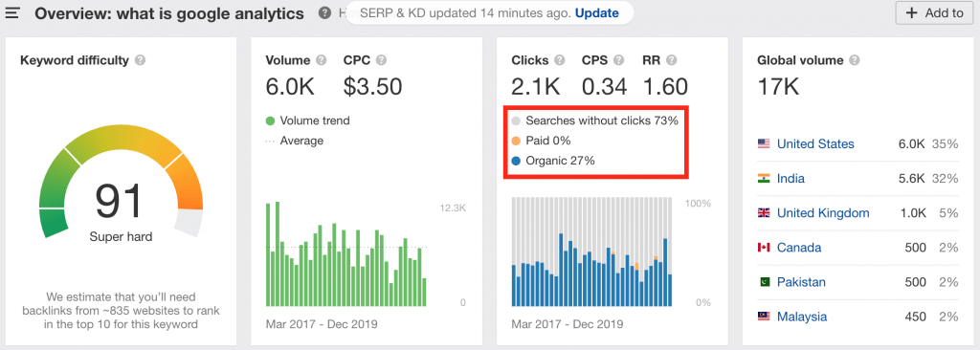The image size is (980, 350).
Task: Open the Pakistan country link
Action: (801, 282)
